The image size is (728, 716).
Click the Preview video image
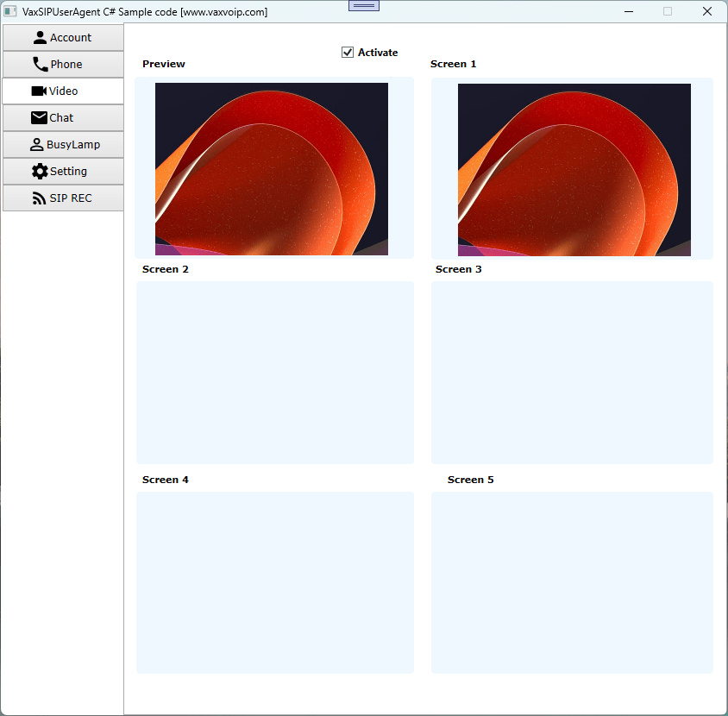[272, 169]
